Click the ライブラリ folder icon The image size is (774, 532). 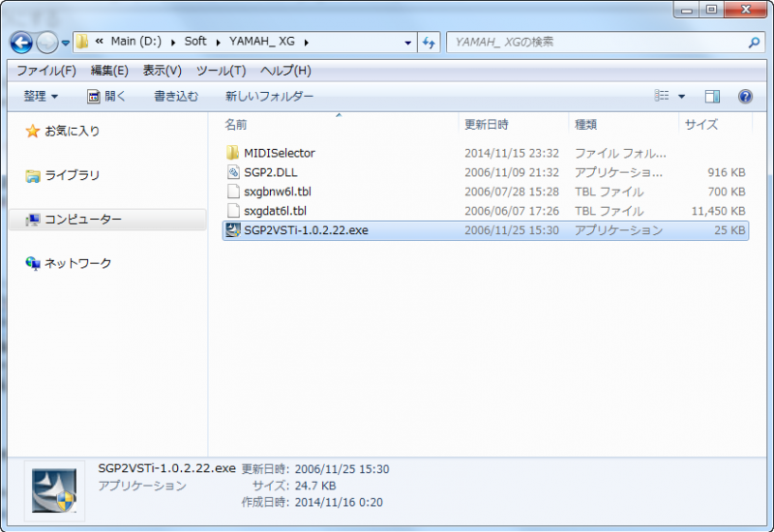pyautogui.click(x=33, y=176)
